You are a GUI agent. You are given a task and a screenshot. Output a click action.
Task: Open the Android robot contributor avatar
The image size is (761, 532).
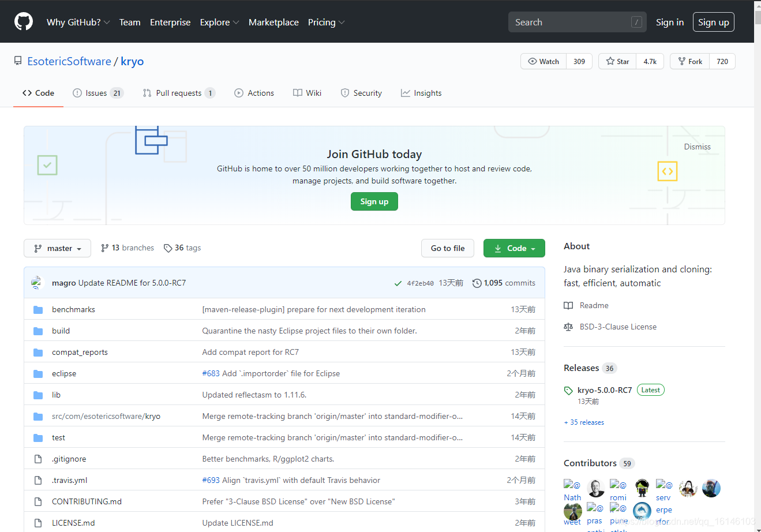click(642, 488)
